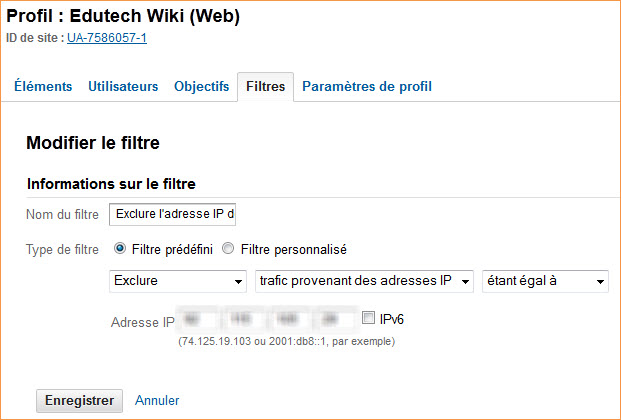Open the UA-7586057-1 site ID link
Screen dimensions: 621x420
tap(107, 38)
